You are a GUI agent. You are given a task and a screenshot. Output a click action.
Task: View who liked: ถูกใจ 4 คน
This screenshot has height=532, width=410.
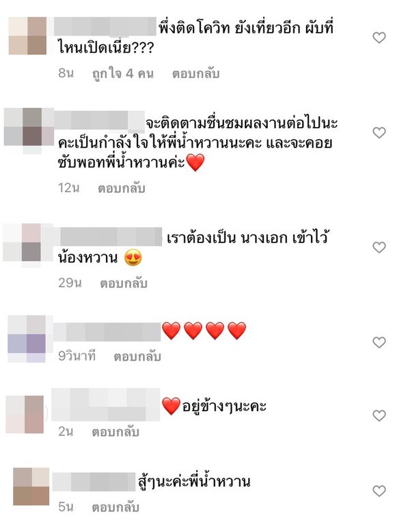tap(123, 73)
